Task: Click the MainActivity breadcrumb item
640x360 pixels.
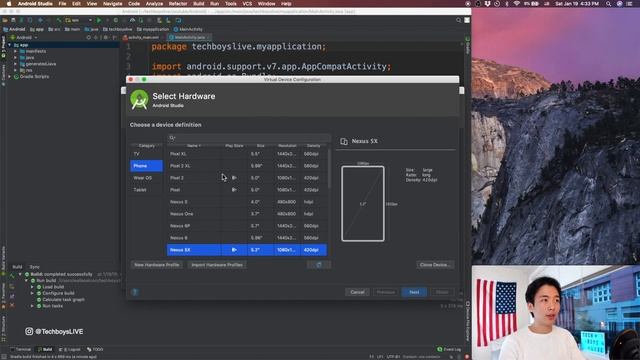Action: click(x=188, y=29)
